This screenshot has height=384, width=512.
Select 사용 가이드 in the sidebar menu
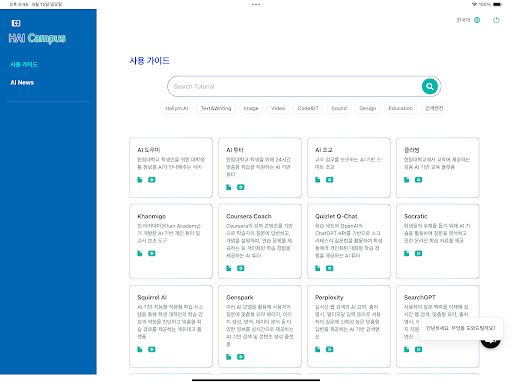click(24, 64)
